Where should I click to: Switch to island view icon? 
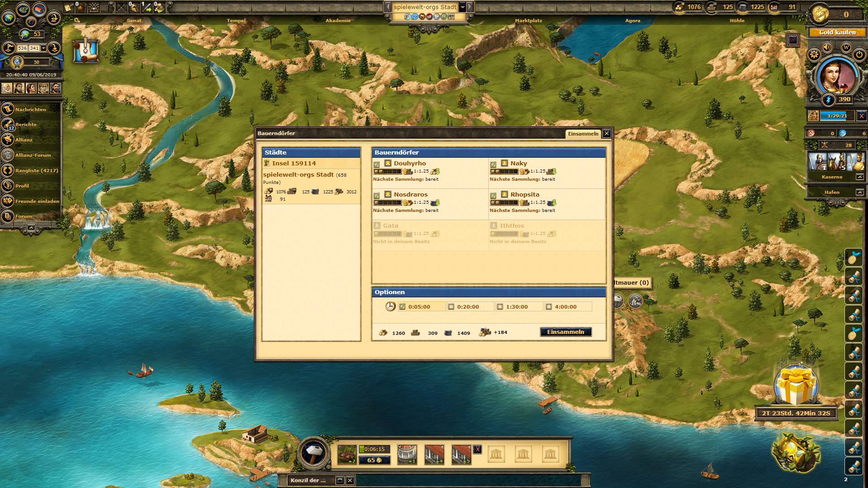[23, 9]
